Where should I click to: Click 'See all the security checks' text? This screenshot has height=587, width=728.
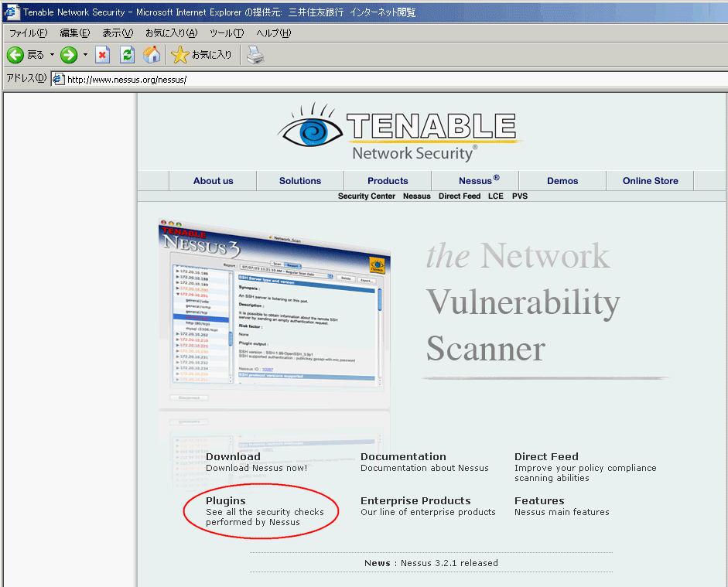[x=265, y=512]
